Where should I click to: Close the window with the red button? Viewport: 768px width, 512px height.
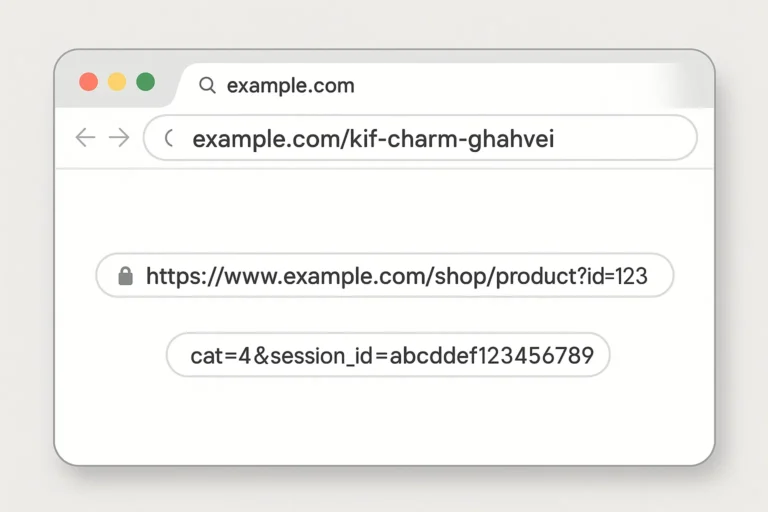tap(89, 82)
